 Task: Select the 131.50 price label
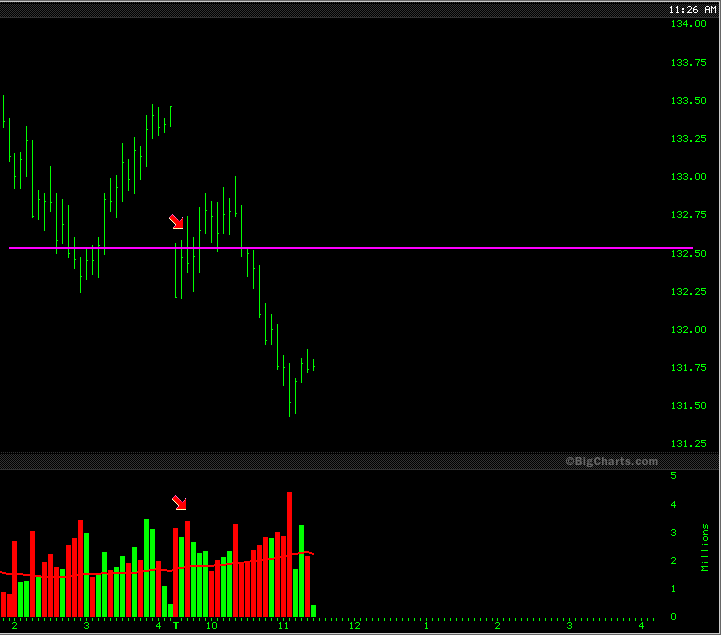(x=688, y=406)
